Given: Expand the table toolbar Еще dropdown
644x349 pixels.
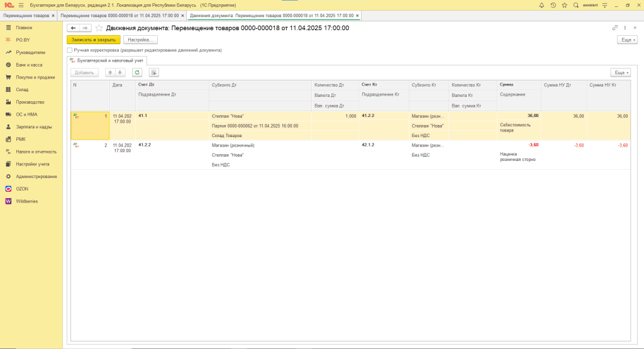Looking at the screenshot, I should (x=620, y=72).
